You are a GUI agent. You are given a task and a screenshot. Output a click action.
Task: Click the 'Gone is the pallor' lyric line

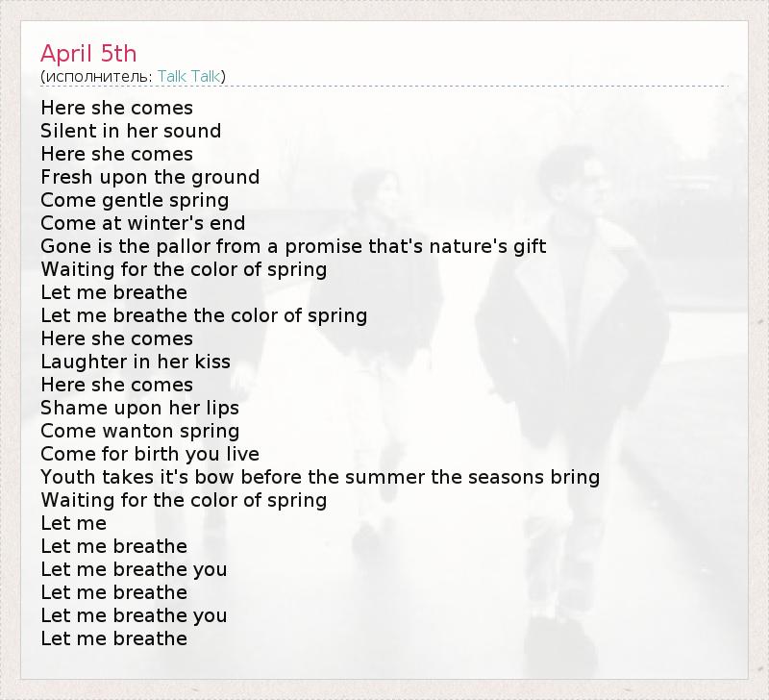point(293,246)
